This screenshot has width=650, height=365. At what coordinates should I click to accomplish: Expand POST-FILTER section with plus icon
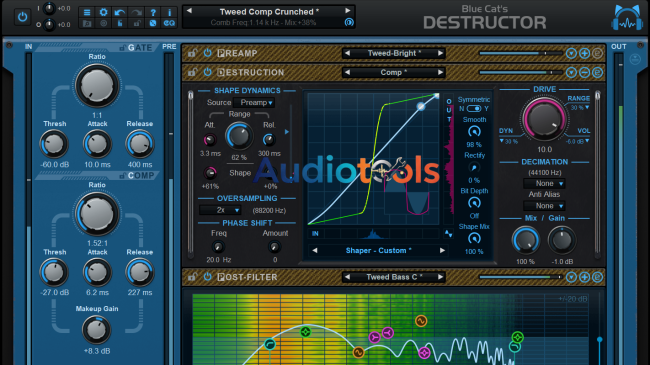tap(585, 277)
